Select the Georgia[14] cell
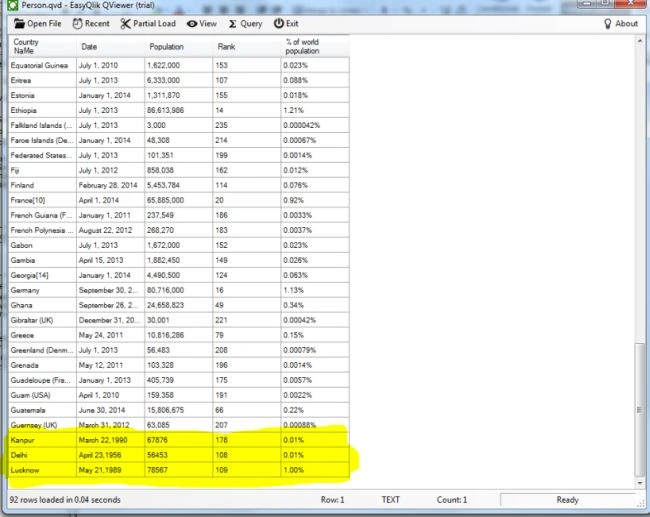The width and height of the screenshot is (650, 517). click(42, 275)
